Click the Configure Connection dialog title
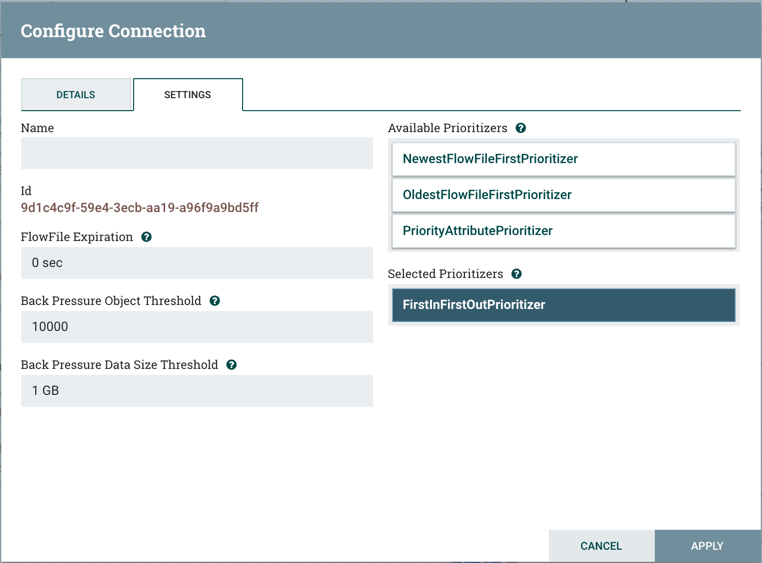The width and height of the screenshot is (762, 563). click(113, 31)
